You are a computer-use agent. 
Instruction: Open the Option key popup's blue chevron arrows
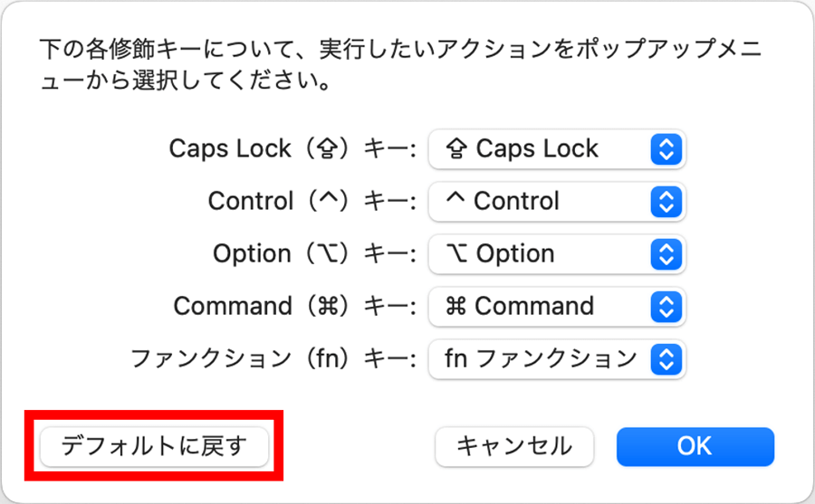[x=666, y=254]
